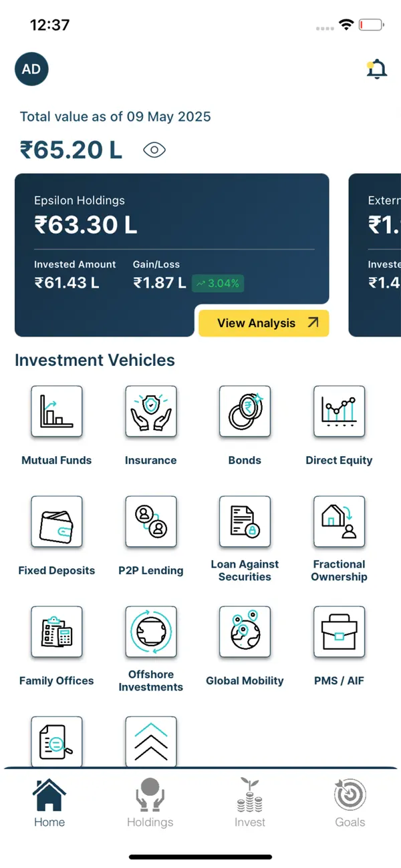Open the Mutual Funds icon
Image resolution: width=401 pixels, height=868 pixels.
[57, 411]
